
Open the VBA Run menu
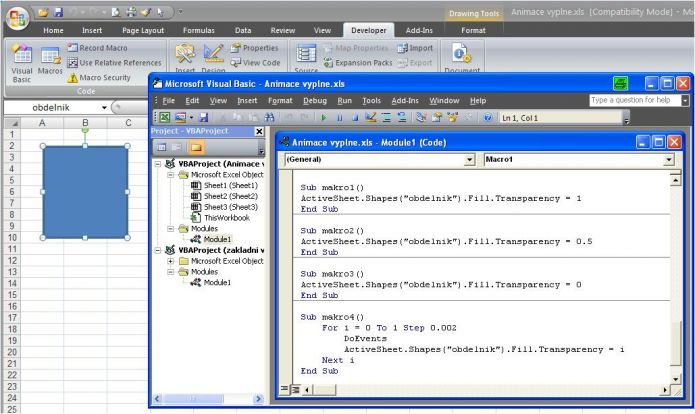344,101
